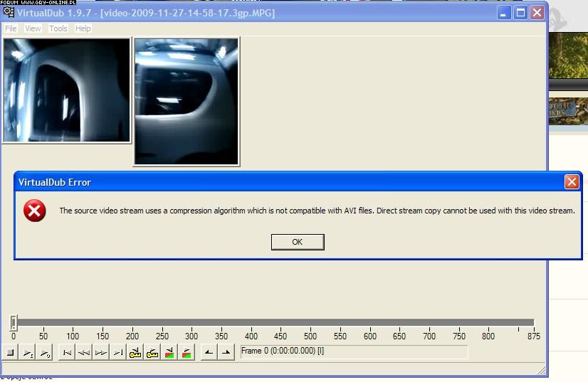
Task: Play the input video
Action: coord(28,352)
